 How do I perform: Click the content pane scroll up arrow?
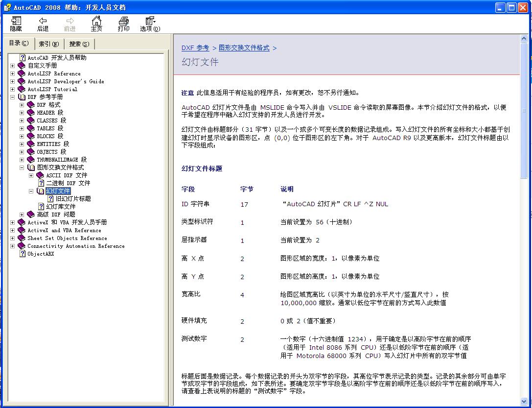[524, 39]
